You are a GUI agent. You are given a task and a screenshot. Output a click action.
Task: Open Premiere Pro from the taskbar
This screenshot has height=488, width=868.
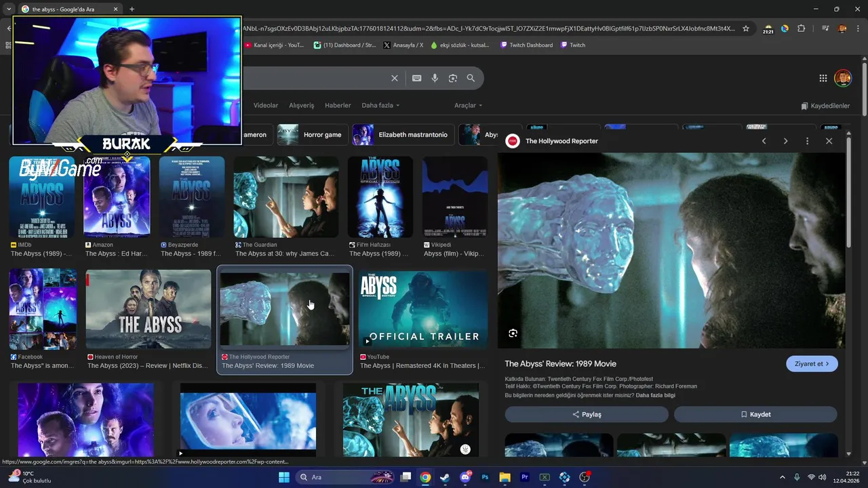click(524, 477)
